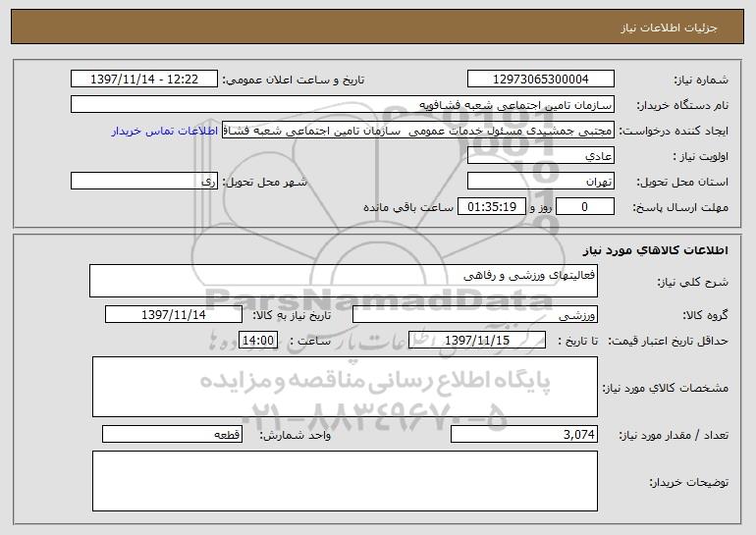Click the حداقل تاریخ اعتبار قیمت label
The width and height of the screenshot is (756, 535).
(669, 341)
